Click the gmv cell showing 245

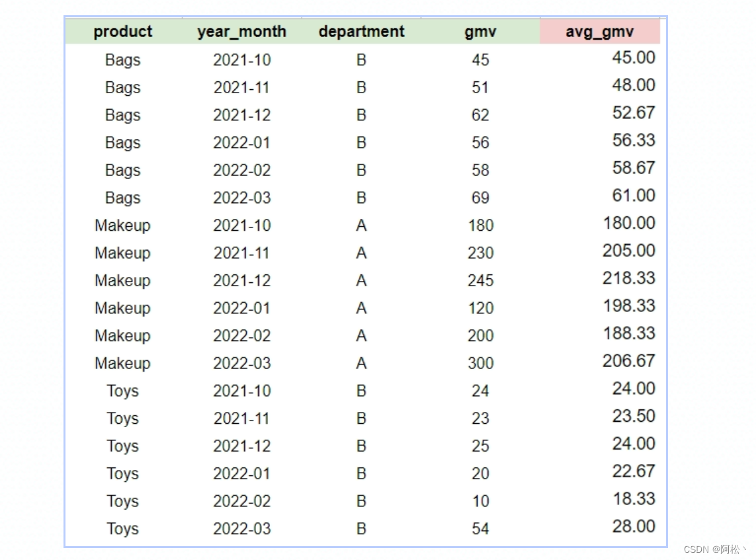coord(480,280)
